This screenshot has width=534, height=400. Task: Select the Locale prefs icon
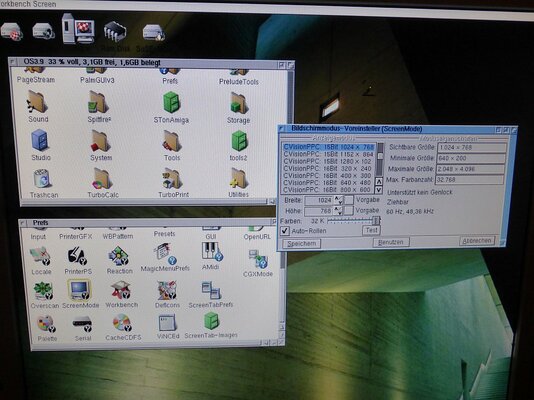point(40,257)
